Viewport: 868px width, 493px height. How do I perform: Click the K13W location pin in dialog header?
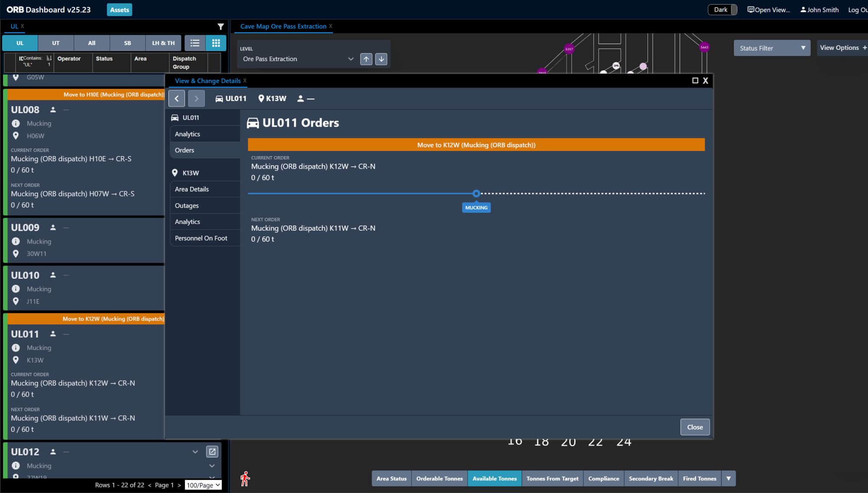(261, 98)
